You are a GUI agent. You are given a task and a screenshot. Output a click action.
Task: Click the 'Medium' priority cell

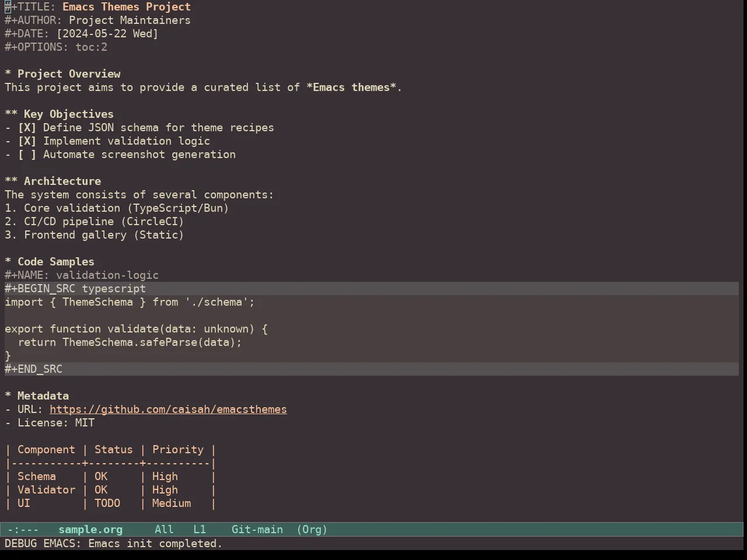pyautogui.click(x=172, y=503)
